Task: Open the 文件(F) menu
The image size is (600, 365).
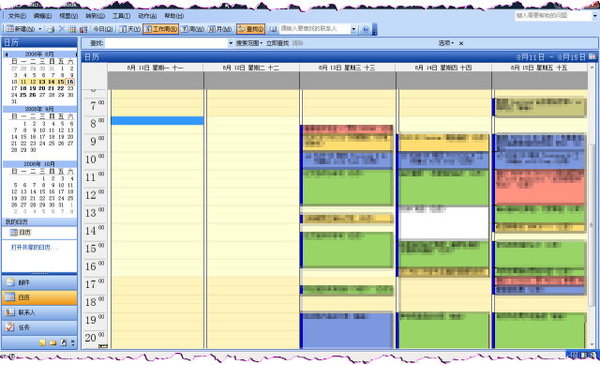Action: coord(17,16)
